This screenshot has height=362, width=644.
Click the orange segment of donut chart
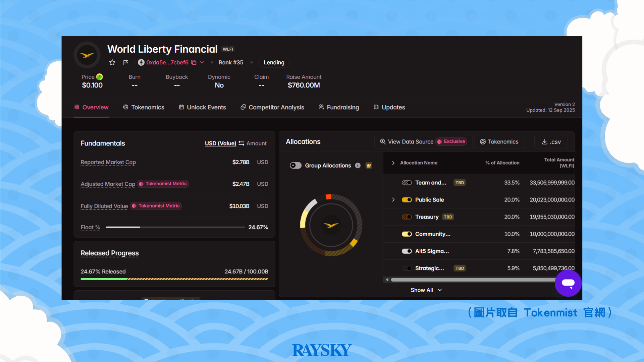click(328, 197)
